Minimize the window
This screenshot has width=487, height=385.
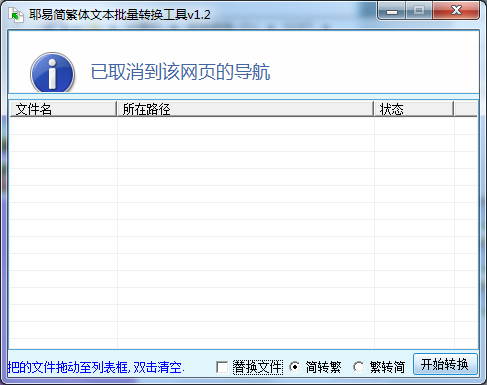[392, 11]
